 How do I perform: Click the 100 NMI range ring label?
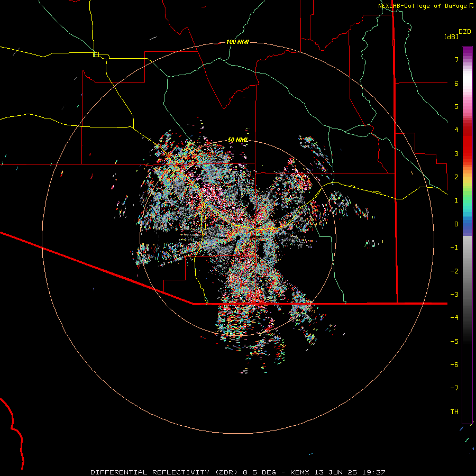click(237, 42)
